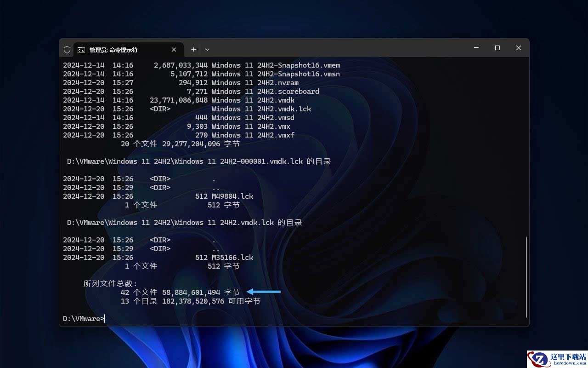Click the 20 个文件 29,277,204,096 字节 summary
Screen dimensions: 588x368
coord(180,144)
